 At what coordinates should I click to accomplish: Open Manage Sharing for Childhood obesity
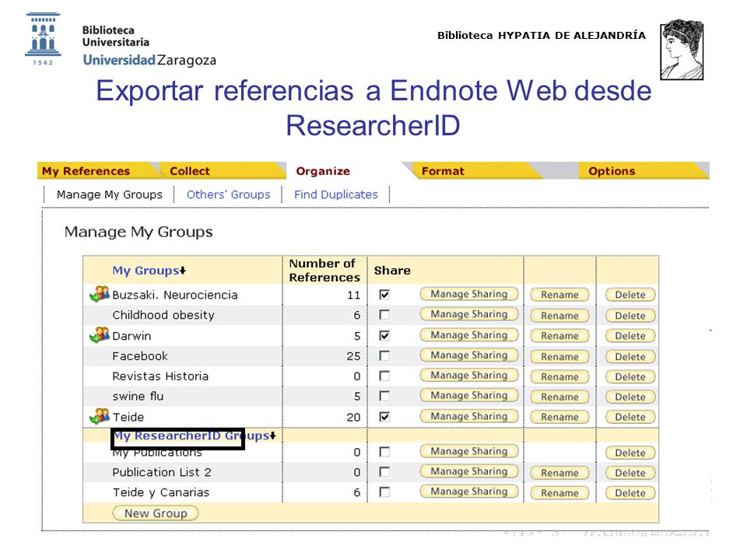469,313
